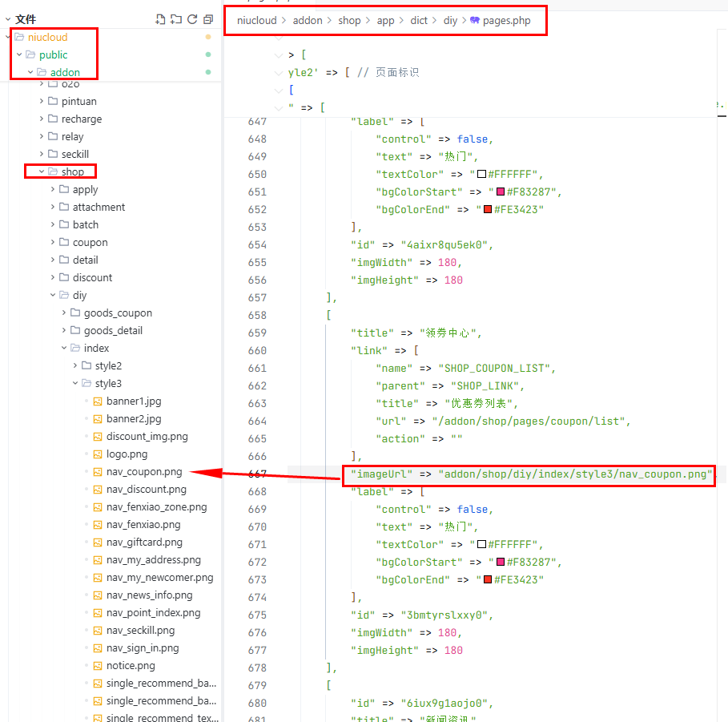Open color picker for textColor on line 671
Image resolution: width=728 pixels, height=722 pixels.
point(481,545)
